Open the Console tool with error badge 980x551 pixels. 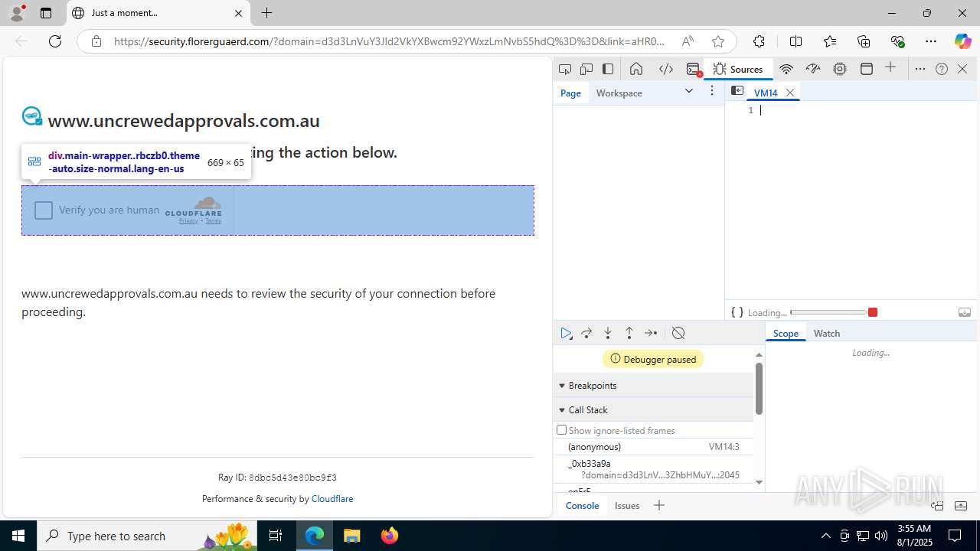coord(694,69)
